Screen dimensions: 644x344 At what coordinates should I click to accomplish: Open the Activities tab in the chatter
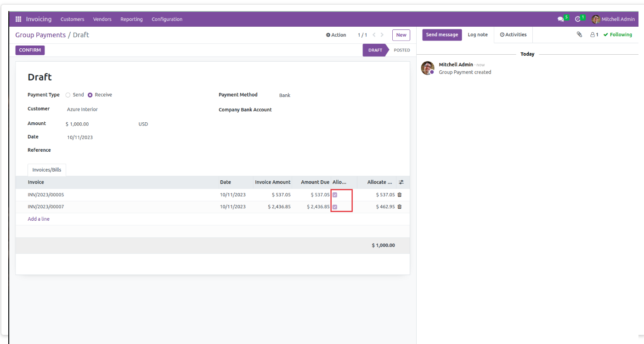[513, 34]
